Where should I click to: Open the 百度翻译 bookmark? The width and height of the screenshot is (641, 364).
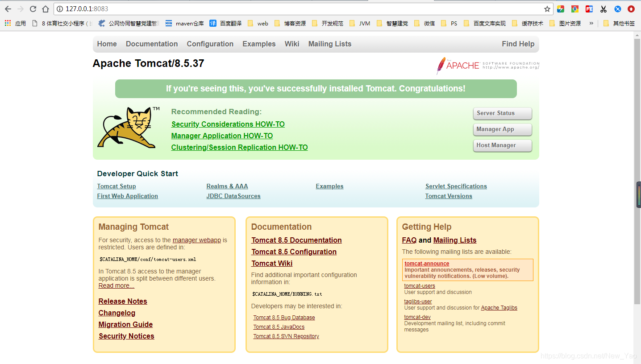coord(225,23)
